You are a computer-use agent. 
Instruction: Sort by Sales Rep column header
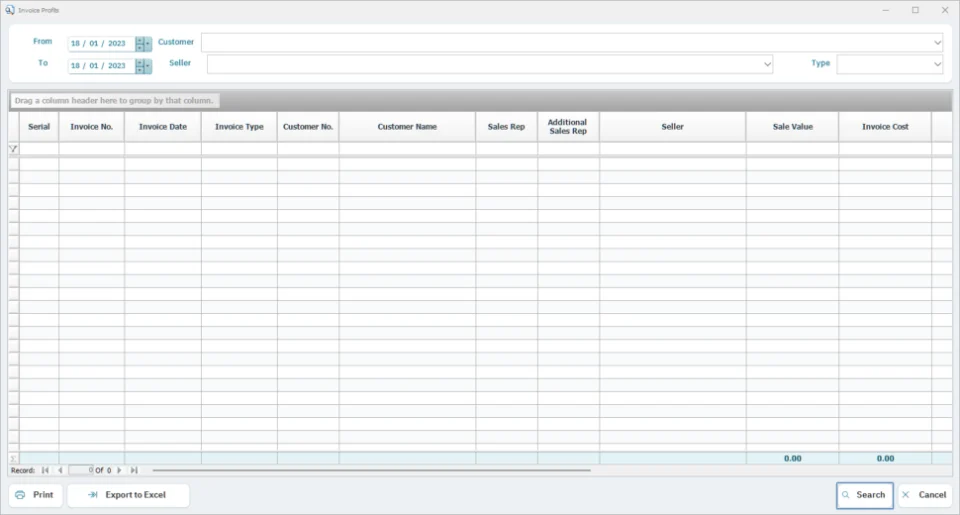(506, 127)
